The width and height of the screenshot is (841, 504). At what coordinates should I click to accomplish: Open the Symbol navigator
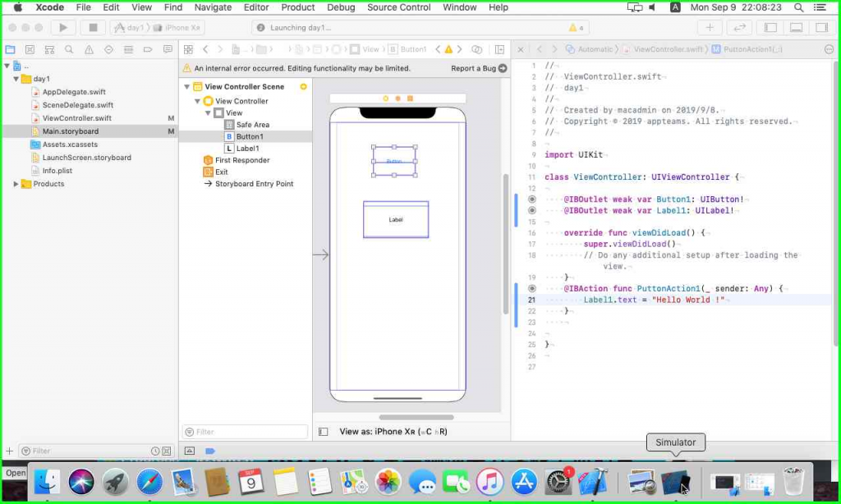(49, 49)
